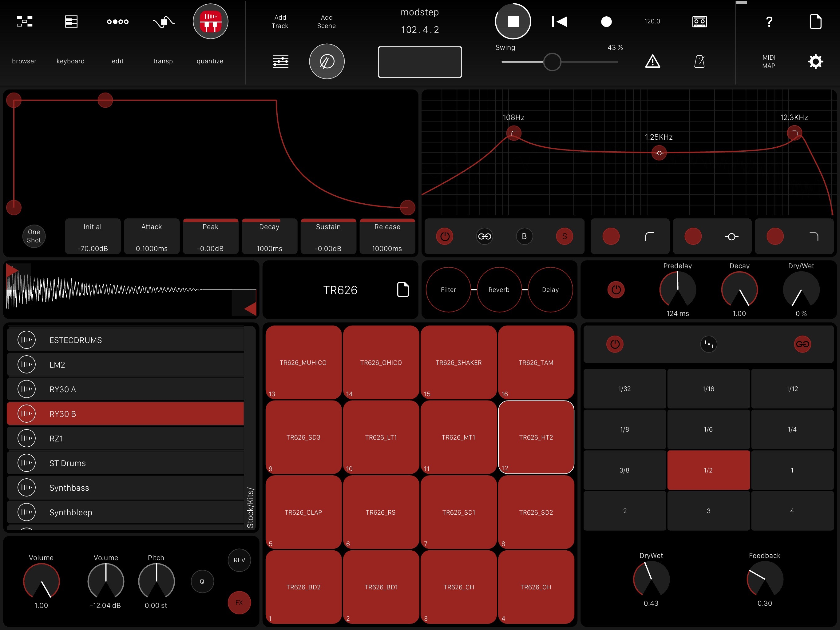Open the settings gear

(815, 61)
